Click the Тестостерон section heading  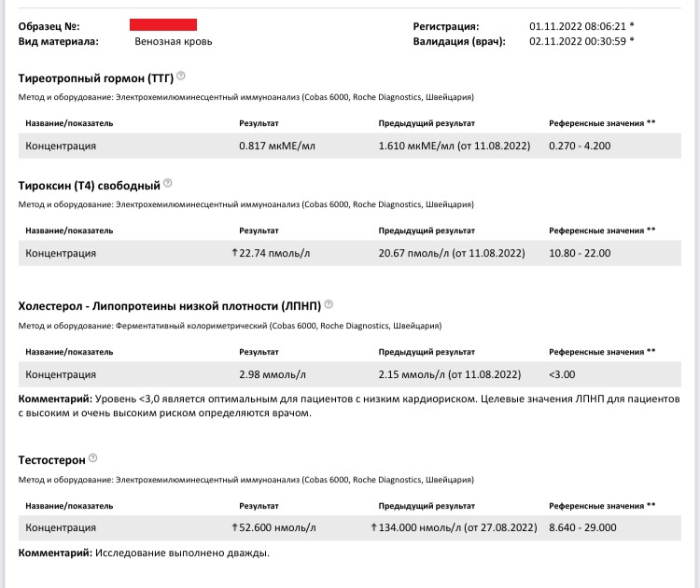(51, 459)
